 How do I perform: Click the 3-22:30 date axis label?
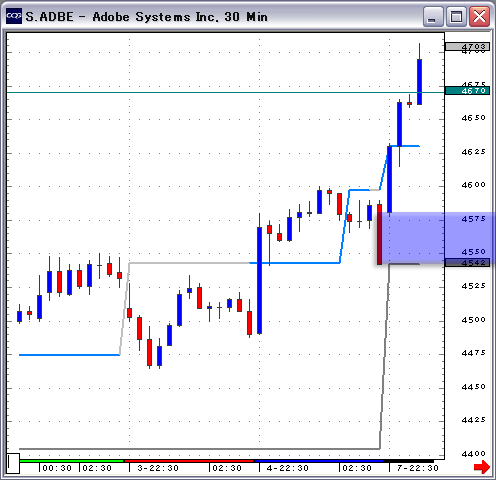(x=158, y=468)
